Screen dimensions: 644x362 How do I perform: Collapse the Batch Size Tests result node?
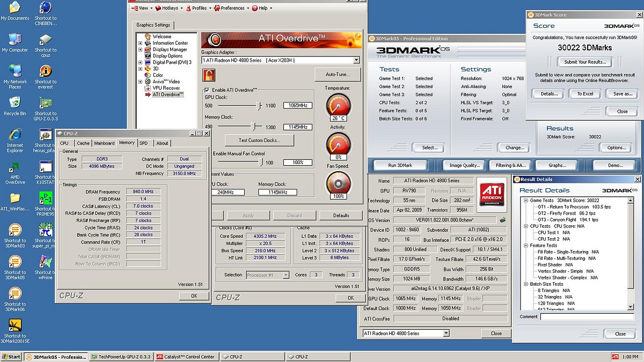point(526,284)
